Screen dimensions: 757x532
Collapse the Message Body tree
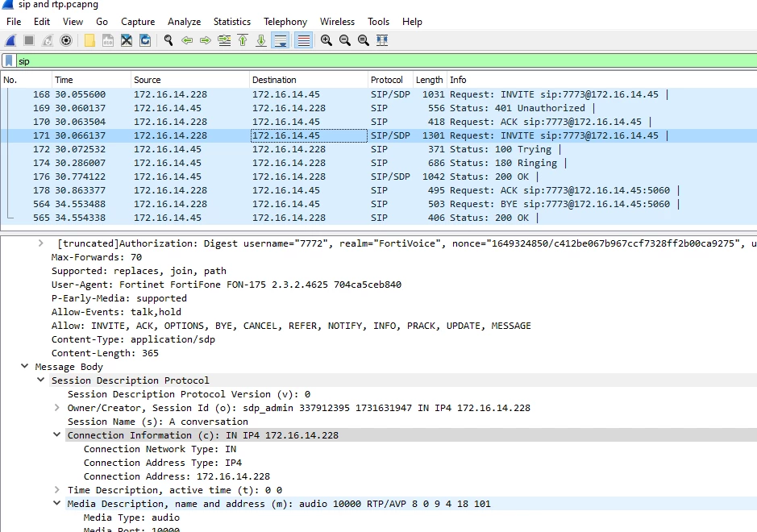25,367
